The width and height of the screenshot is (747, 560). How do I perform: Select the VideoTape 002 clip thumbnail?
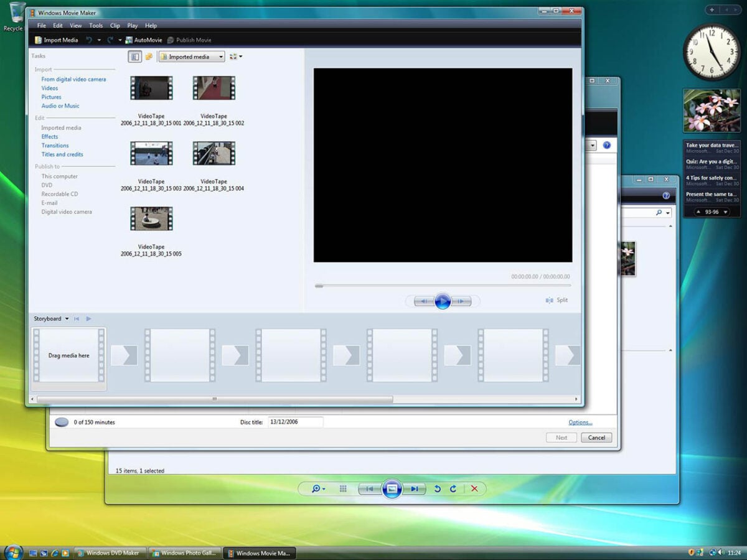point(214,88)
